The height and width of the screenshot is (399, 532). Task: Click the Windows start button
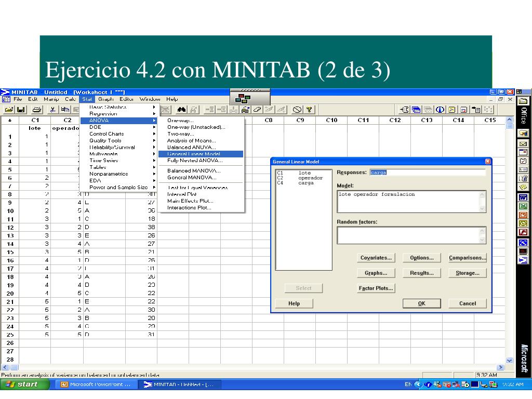pos(25,384)
